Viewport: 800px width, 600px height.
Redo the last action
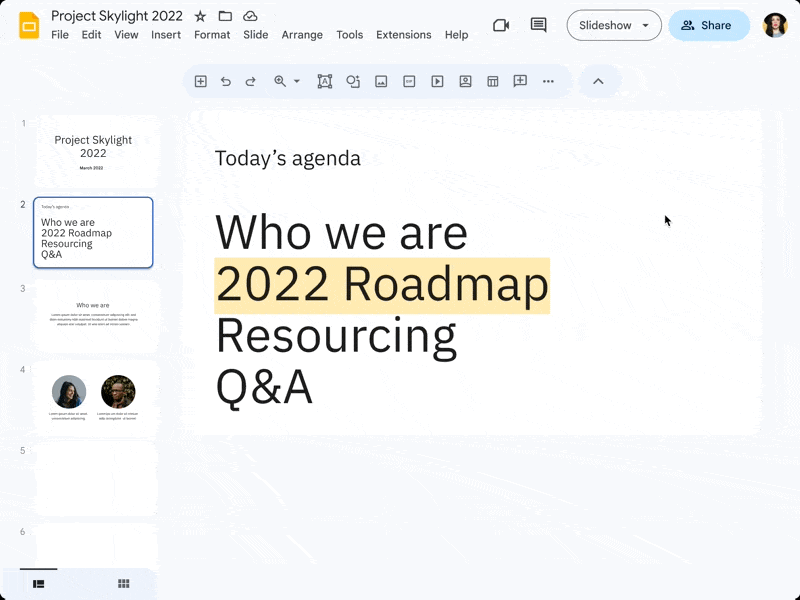250,81
